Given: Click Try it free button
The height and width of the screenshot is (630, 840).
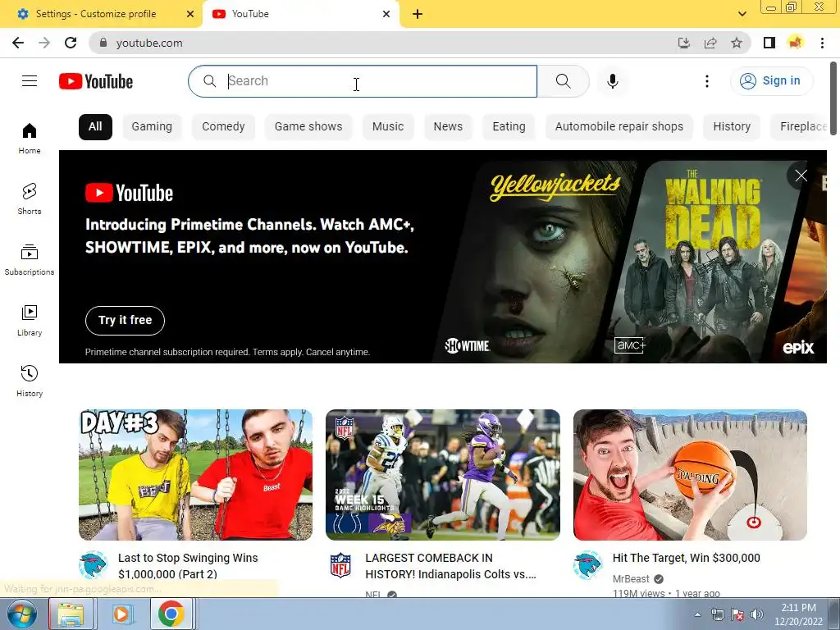Looking at the screenshot, I should click(x=125, y=321).
